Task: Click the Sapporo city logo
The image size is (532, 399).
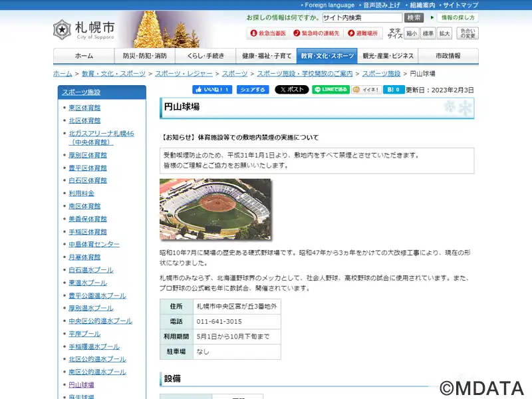Action: 84,29
